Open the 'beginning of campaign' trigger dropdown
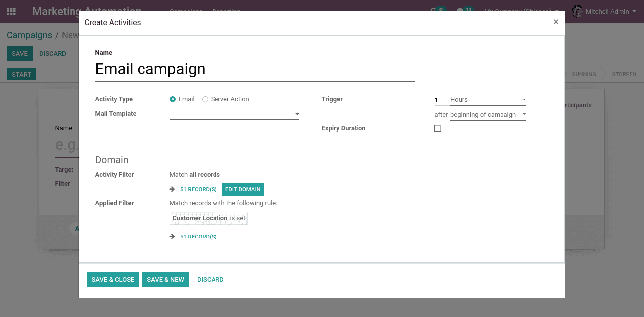Image resolution: width=644 pixels, height=317 pixels. [488, 115]
